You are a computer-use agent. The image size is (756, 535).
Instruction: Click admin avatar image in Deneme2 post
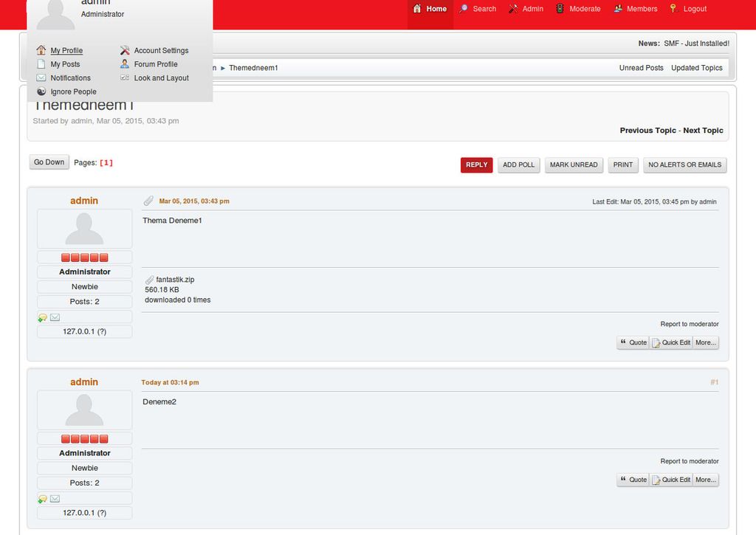(84, 410)
